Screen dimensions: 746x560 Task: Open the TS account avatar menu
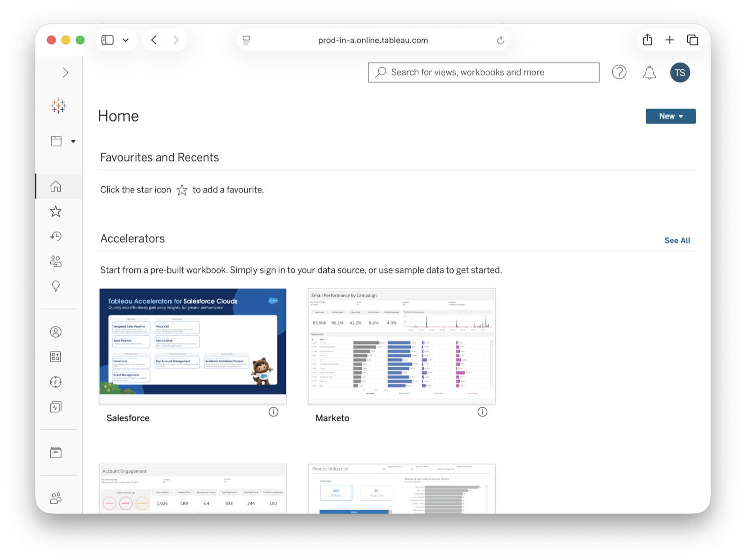[680, 72]
